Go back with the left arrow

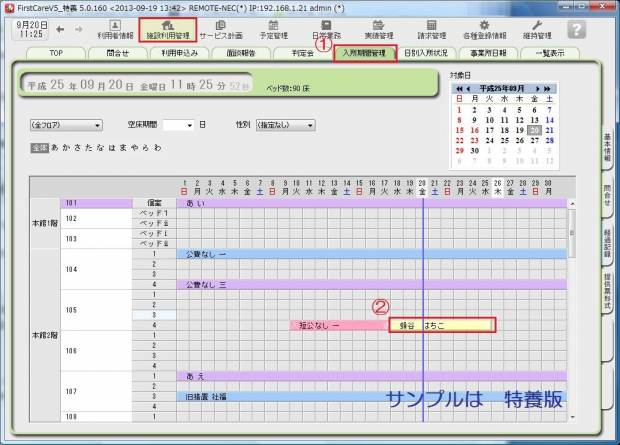pos(58,29)
